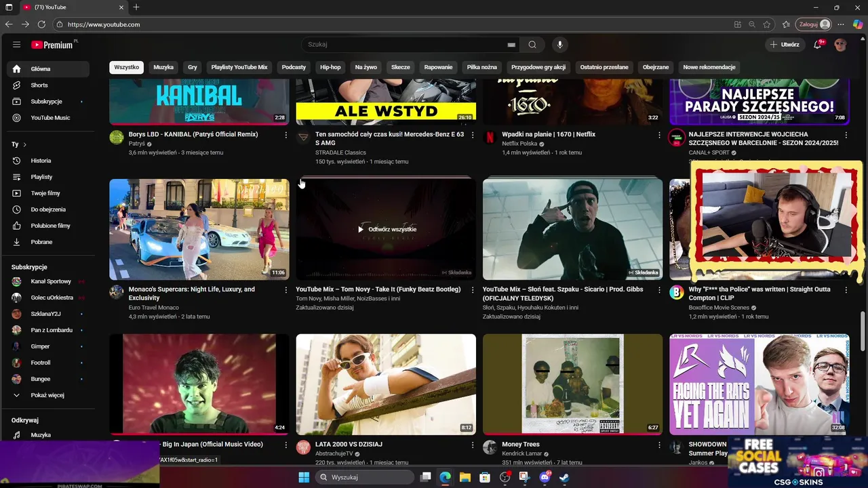Bookmark page with star icon
This screenshot has width=868, height=488.
767,24
